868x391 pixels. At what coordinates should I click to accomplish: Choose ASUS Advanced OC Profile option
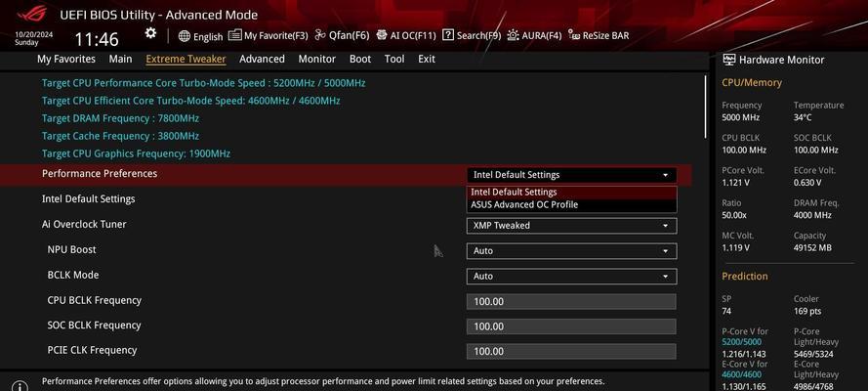(x=571, y=205)
